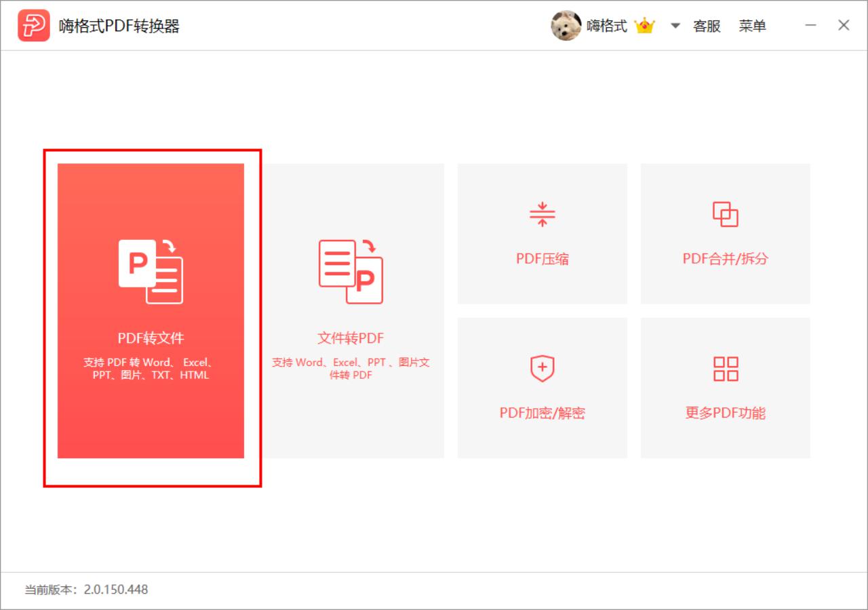Choose the PDF压缩 label

[x=542, y=258]
